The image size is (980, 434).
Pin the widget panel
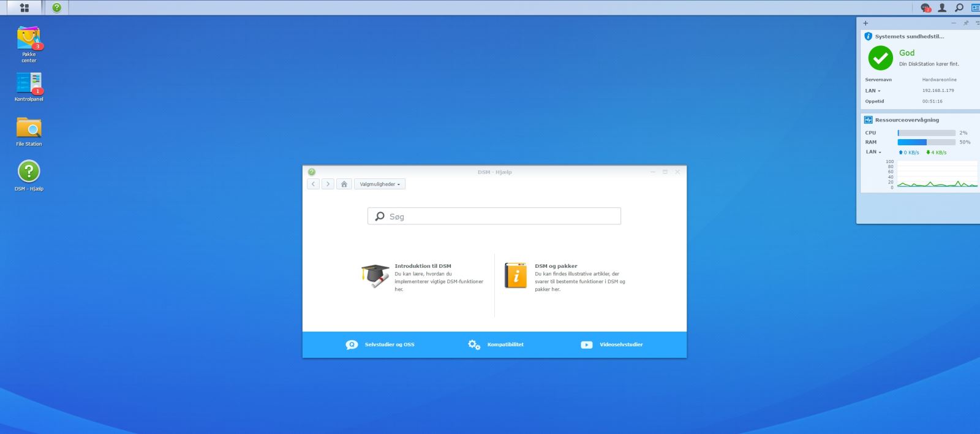tap(966, 23)
